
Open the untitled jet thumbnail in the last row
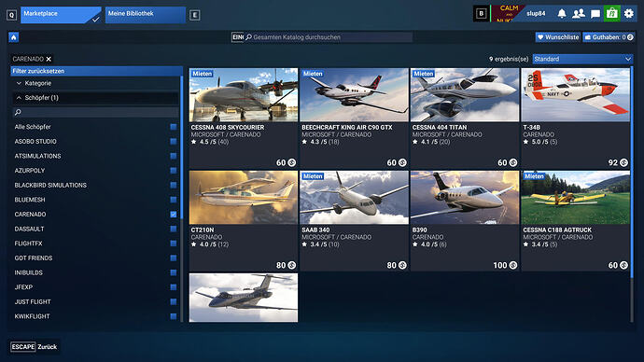(x=244, y=298)
